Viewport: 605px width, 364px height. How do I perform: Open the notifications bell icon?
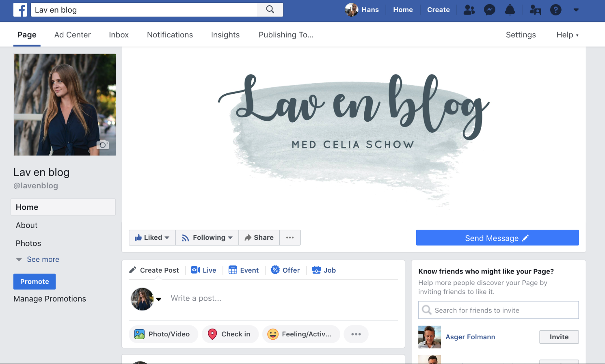pos(510,10)
